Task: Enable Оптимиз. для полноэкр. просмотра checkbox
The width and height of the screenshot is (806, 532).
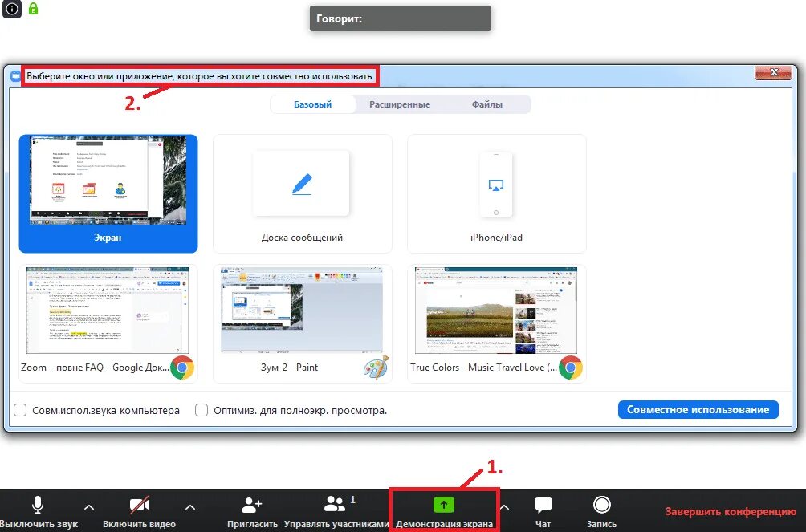Action: click(x=201, y=410)
